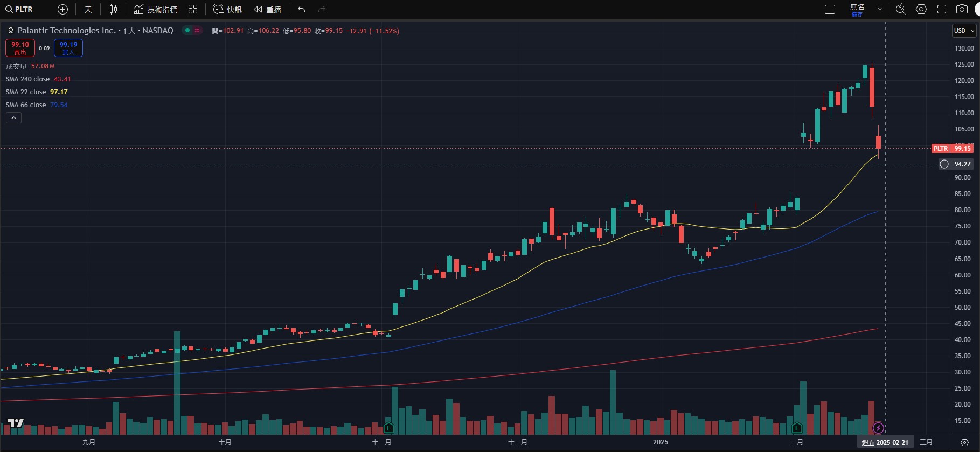
Task: Click the PLTR symbol search field
Action: click(x=24, y=9)
